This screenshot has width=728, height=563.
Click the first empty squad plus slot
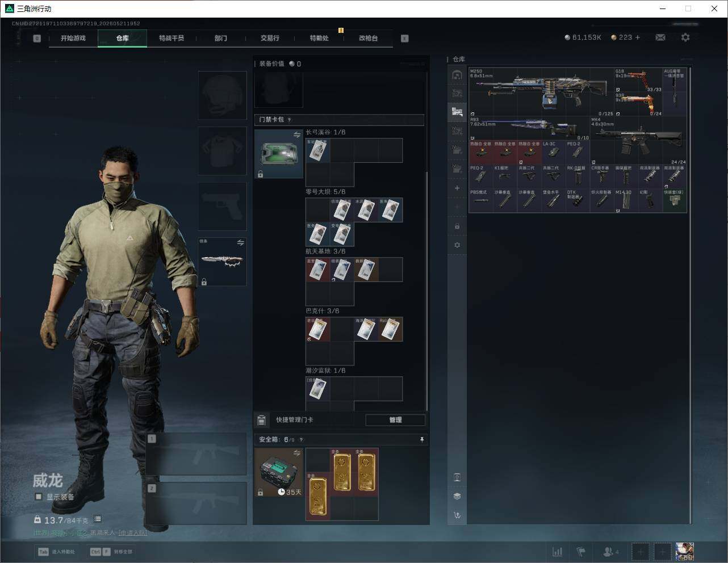point(640,552)
